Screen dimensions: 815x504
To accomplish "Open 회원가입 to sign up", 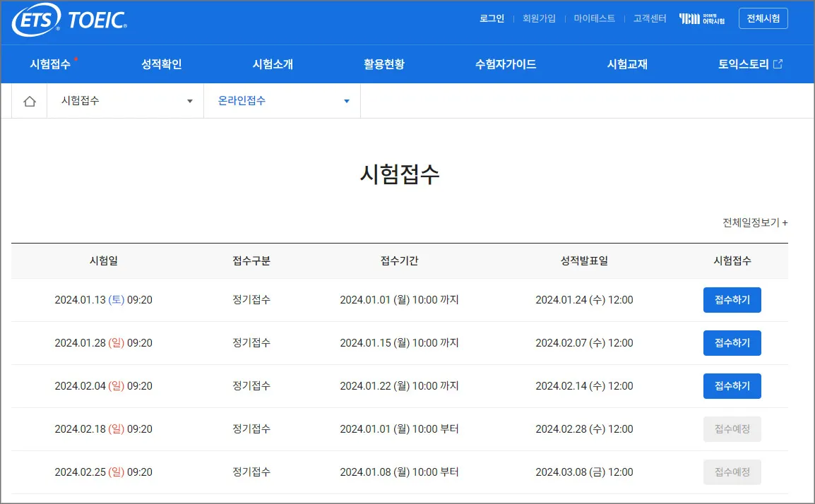I will (x=539, y=18).
